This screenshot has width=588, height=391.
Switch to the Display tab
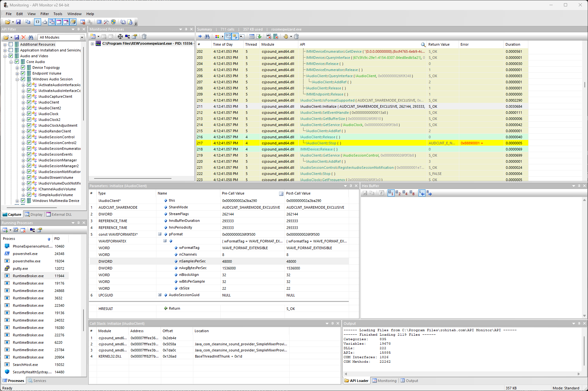click(x=34, y=214)
